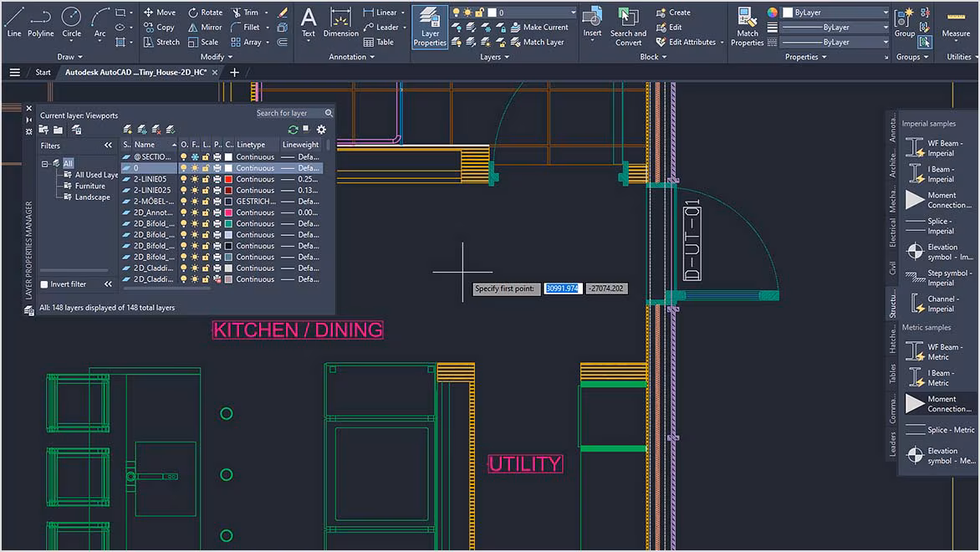Open the Tables palette tab
This screenshot has height=552, width=980.
892,374
